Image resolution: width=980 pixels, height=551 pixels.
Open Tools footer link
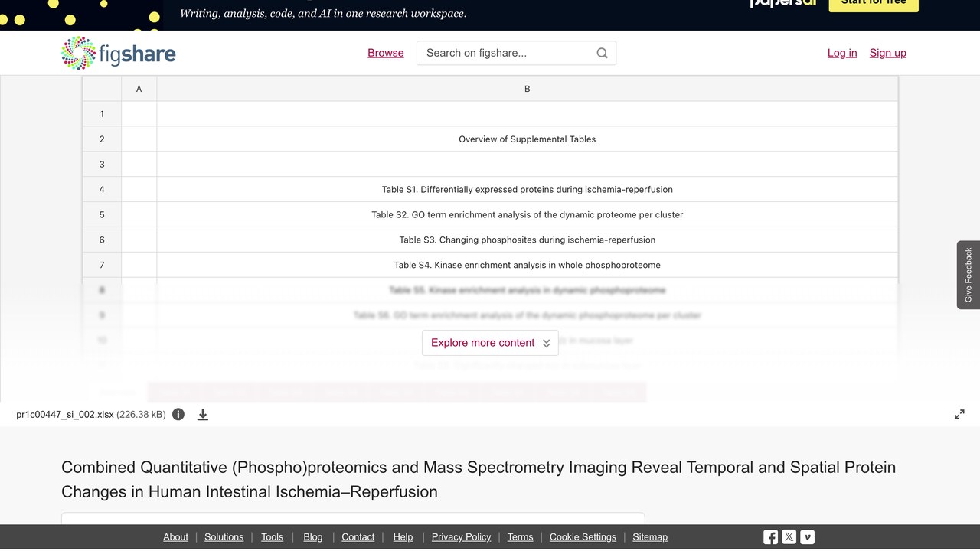tap(272, 537)
